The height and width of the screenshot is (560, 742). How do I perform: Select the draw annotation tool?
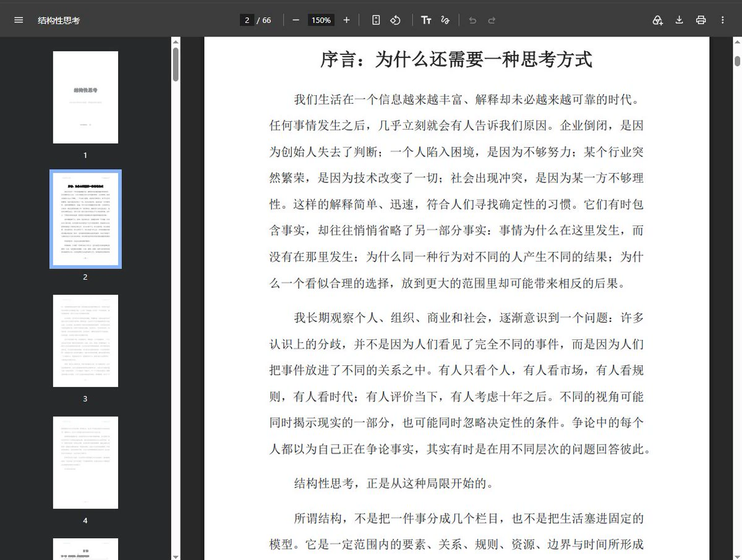coord(445,20)
